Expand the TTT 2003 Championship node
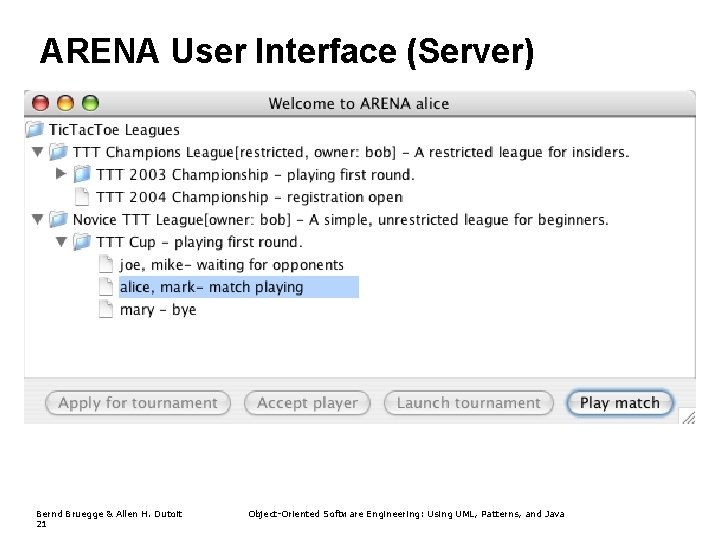Image resolution: width=720 pixels, height=540 pixels. (61, 174)
